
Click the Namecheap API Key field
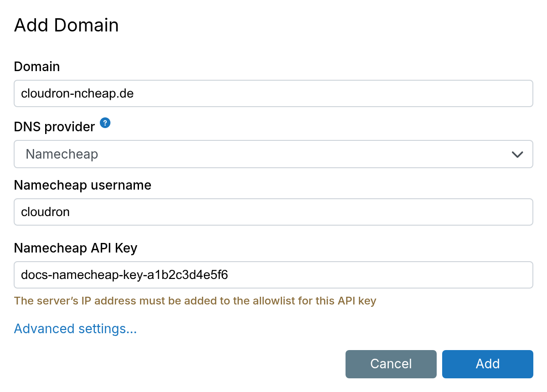[x=273, y=275]
